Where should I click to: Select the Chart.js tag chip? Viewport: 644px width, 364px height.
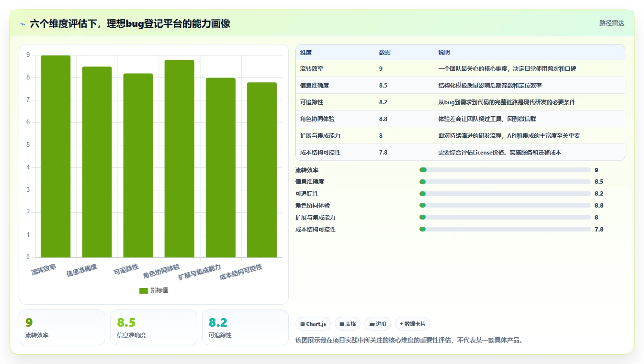(x=313, y=324)
